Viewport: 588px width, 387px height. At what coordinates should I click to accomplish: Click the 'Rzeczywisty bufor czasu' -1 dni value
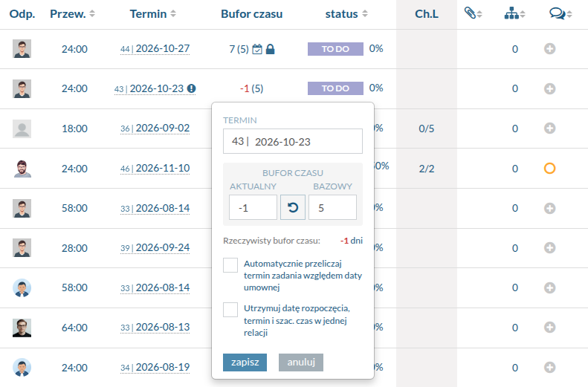point(352,241)
